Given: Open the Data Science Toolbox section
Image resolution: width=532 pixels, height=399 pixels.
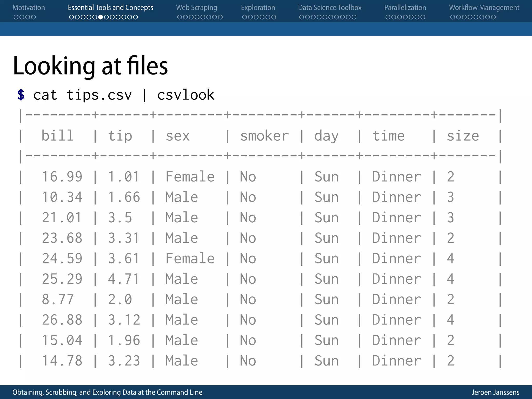Looking at the screenshot, I should (330, 8).
